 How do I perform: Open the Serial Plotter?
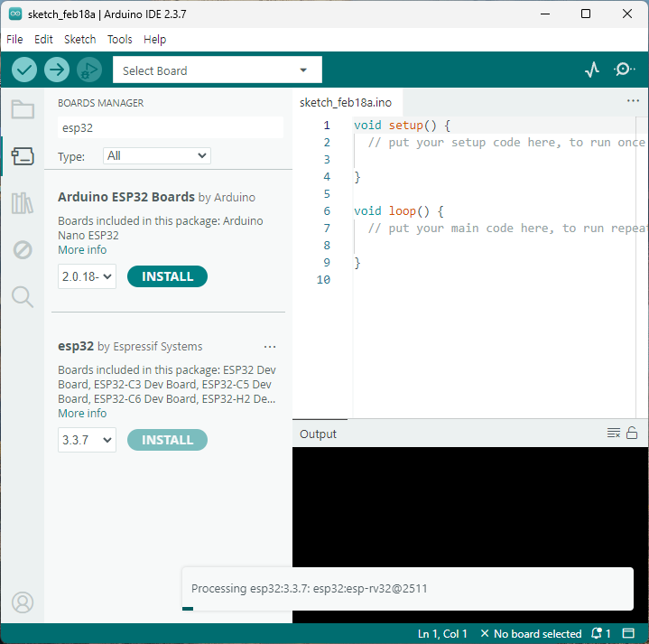[592, 70]
